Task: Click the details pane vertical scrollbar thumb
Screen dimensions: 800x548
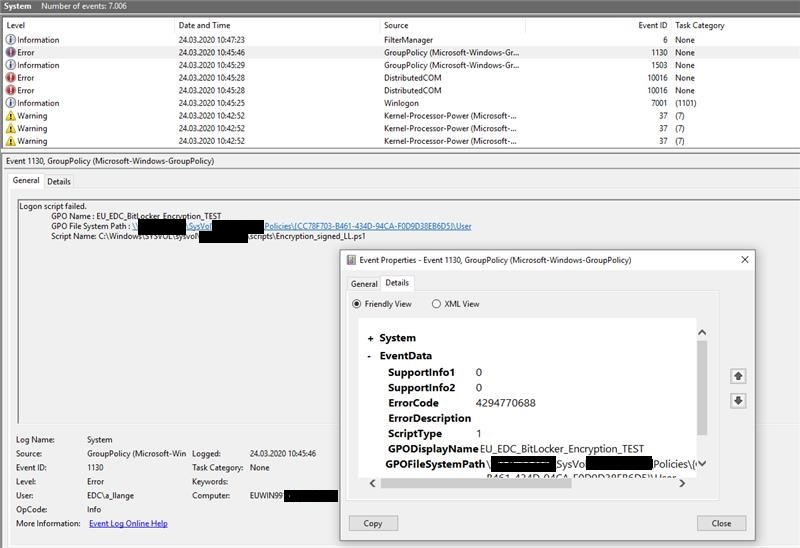Action: pos(702,388)
